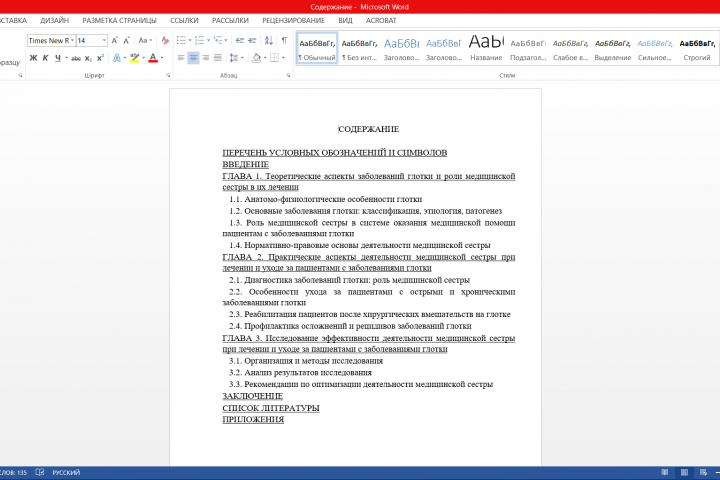Apply multilevel list
The image size is (720, 480).
(x=218, y=40)
